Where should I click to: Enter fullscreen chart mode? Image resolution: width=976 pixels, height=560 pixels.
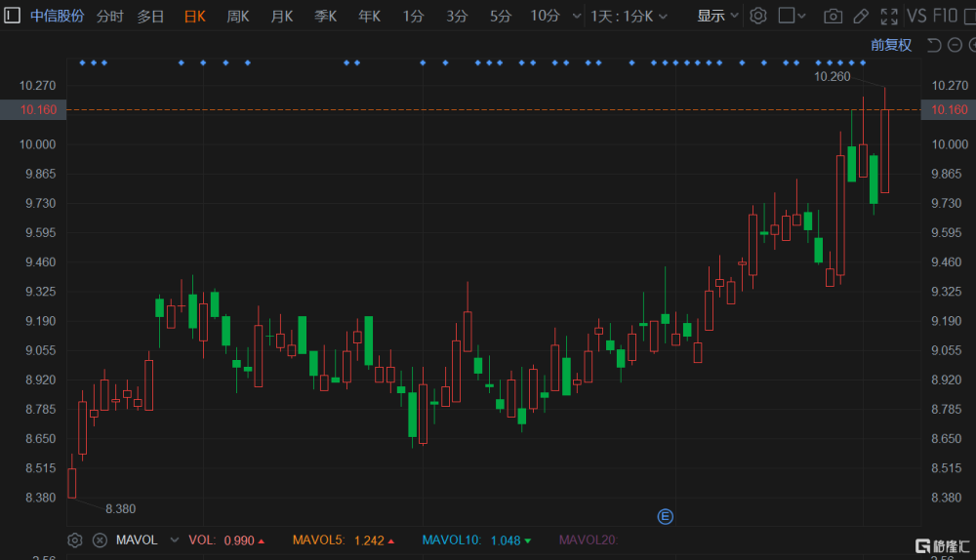[x=889, y=16]
